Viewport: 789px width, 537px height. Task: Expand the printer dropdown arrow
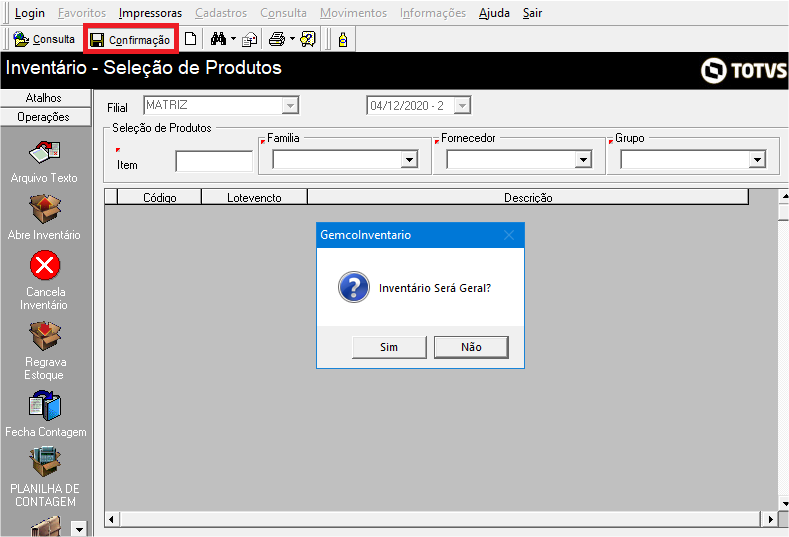pos(292,39)
